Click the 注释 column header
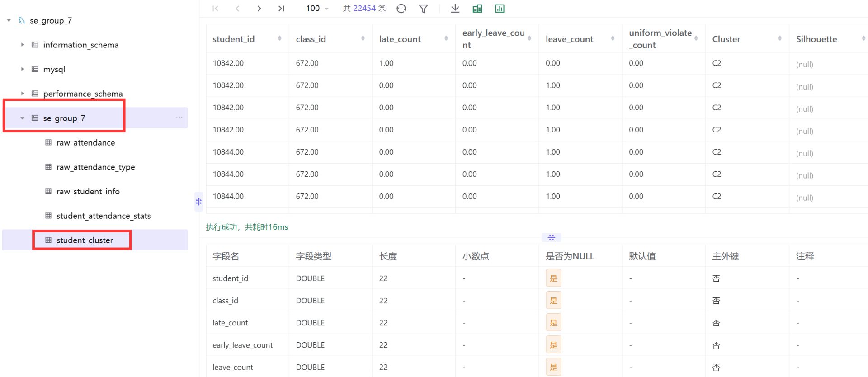 coord(805,256)
